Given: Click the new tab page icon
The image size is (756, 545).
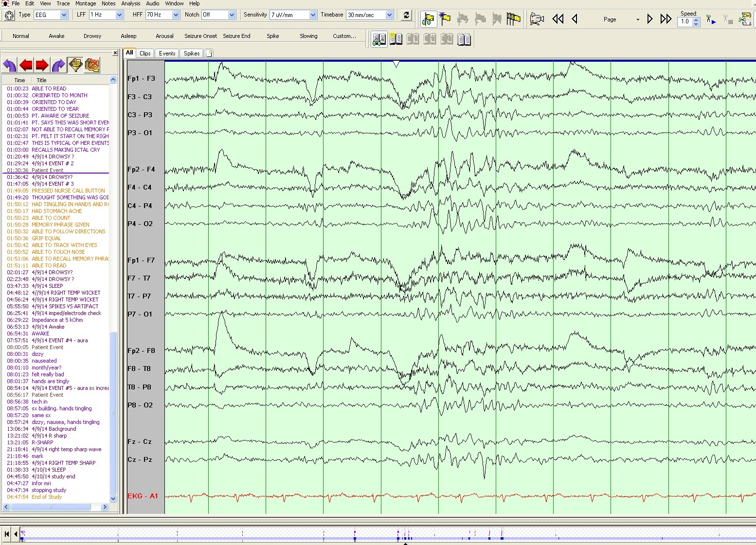Looking at the screenshot, I should (x=209, y=53).
